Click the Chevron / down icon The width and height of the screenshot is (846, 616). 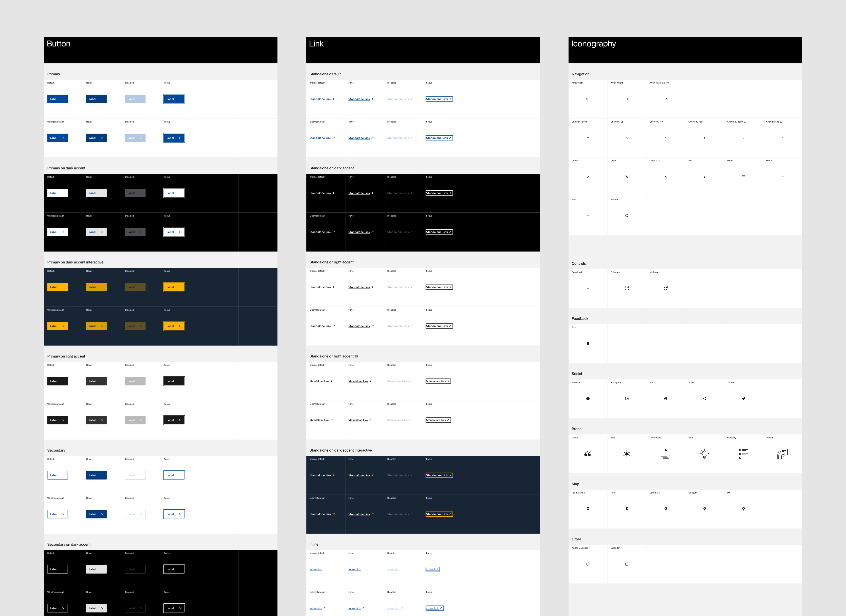588,138
